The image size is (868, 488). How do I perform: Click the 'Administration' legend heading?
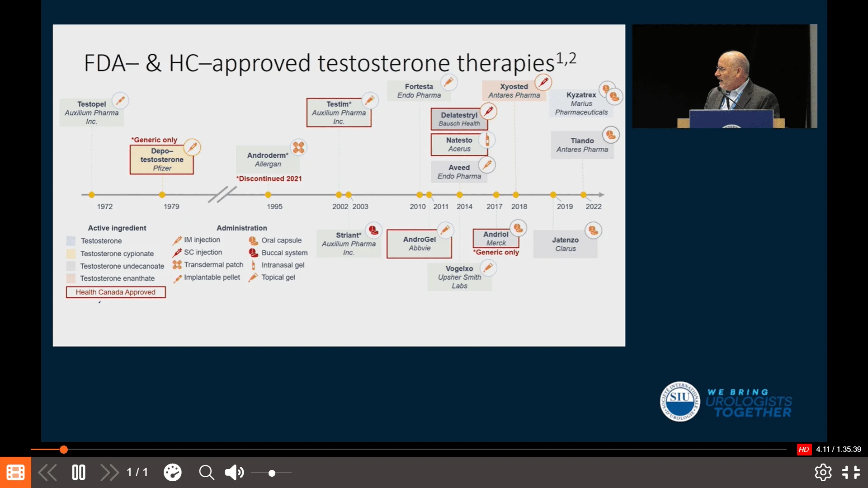tap(242, 228)
